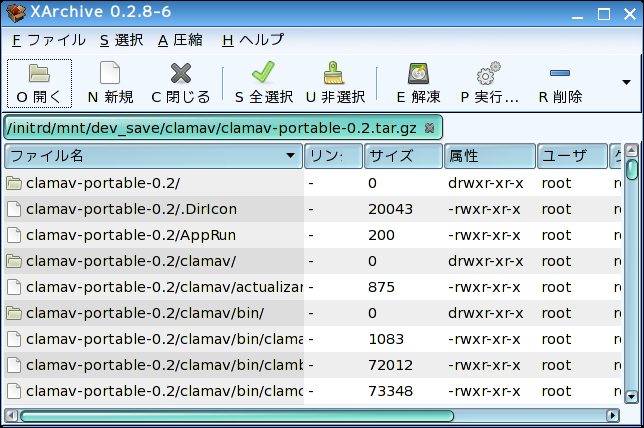The width and height of the screenshot is (644, 428).
Task: Click the Unselect (非選択) brush icon
Action: pos(334,73)
